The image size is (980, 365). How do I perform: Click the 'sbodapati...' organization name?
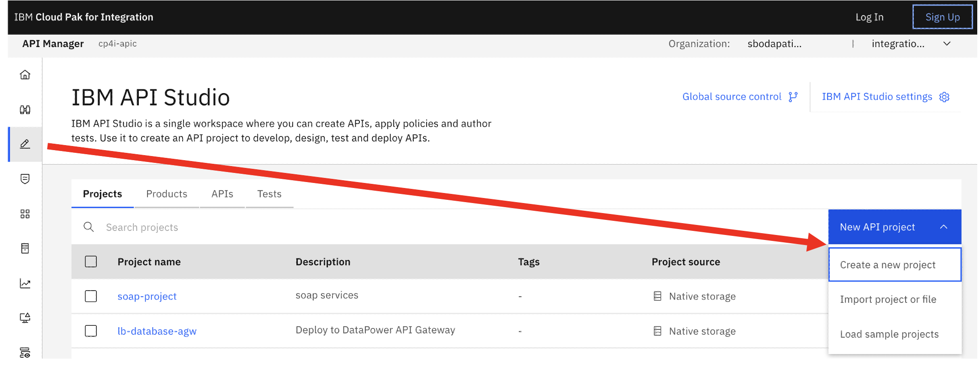pyautogui.click(x=775, y=44)
